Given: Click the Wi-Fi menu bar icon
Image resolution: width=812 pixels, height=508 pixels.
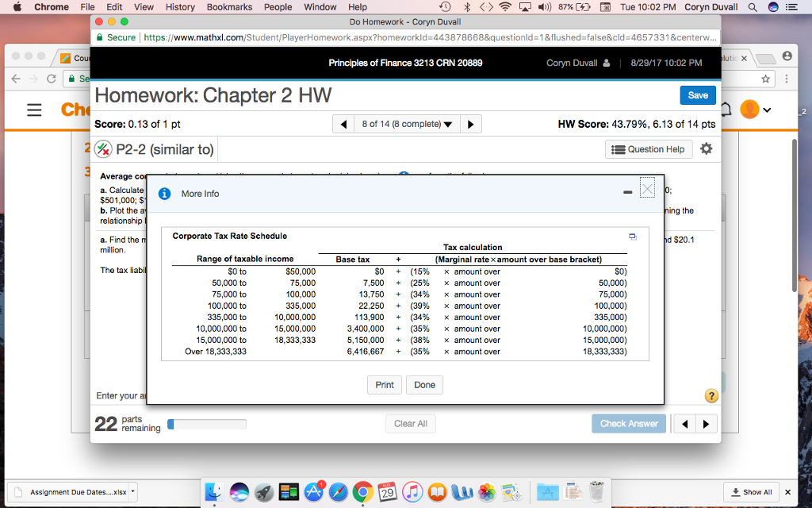Looking at the screenshot, I should point(505,6).
